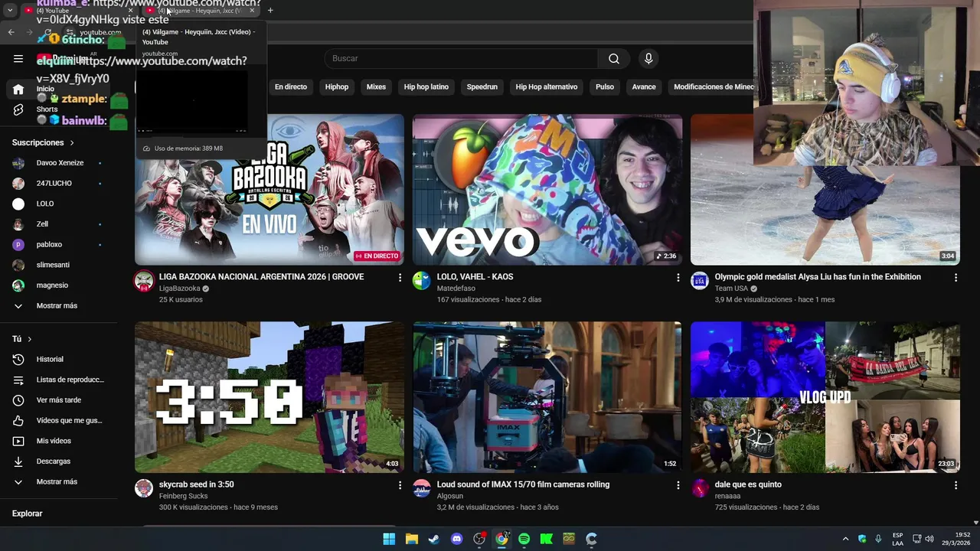Open Descargas in the sidebar
This screenshot has width=980, height=551.
coord(54,461)
